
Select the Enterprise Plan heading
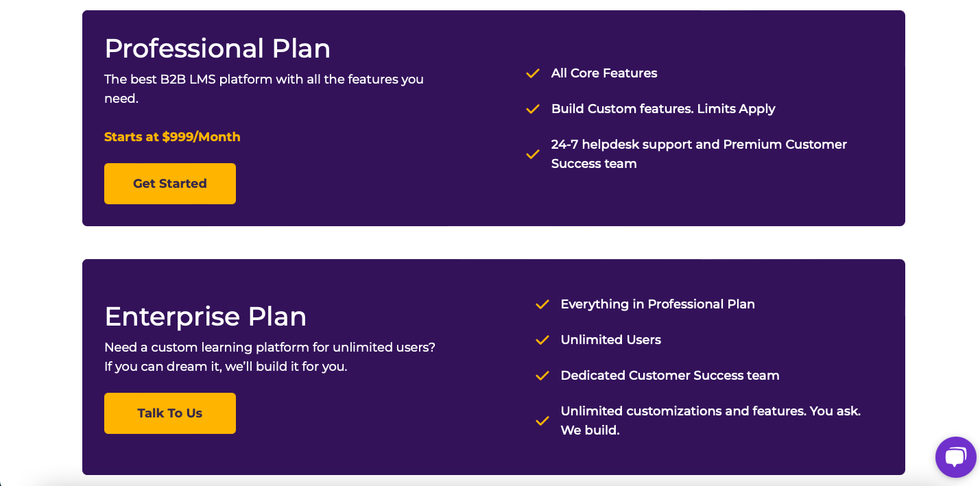tap(206, 316)
